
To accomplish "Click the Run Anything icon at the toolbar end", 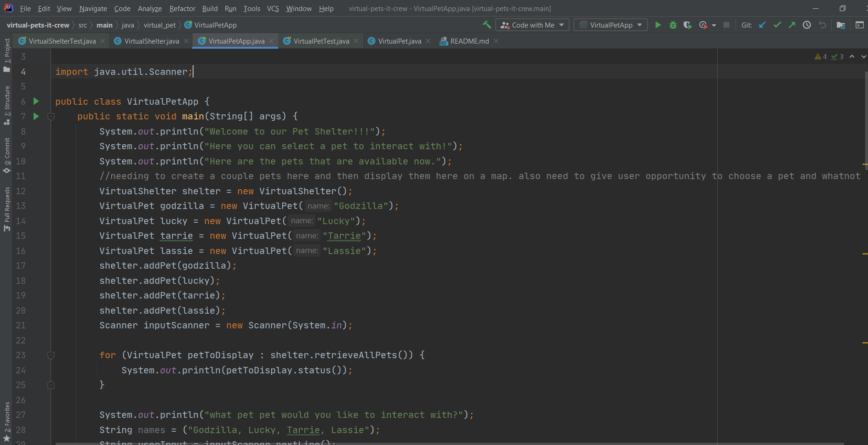I will 859,25.
